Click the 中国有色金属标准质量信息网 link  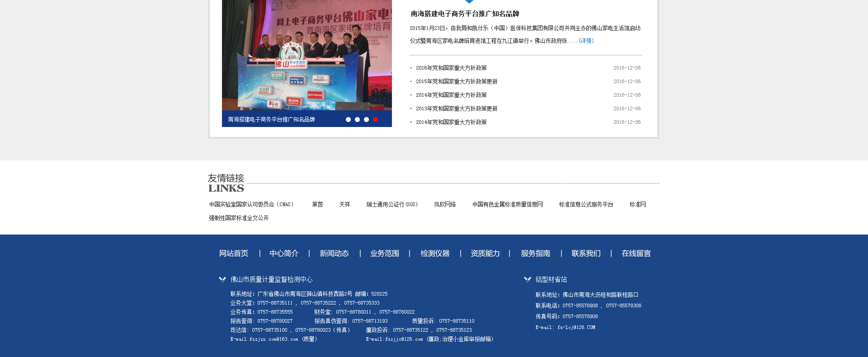pos(507,204)
